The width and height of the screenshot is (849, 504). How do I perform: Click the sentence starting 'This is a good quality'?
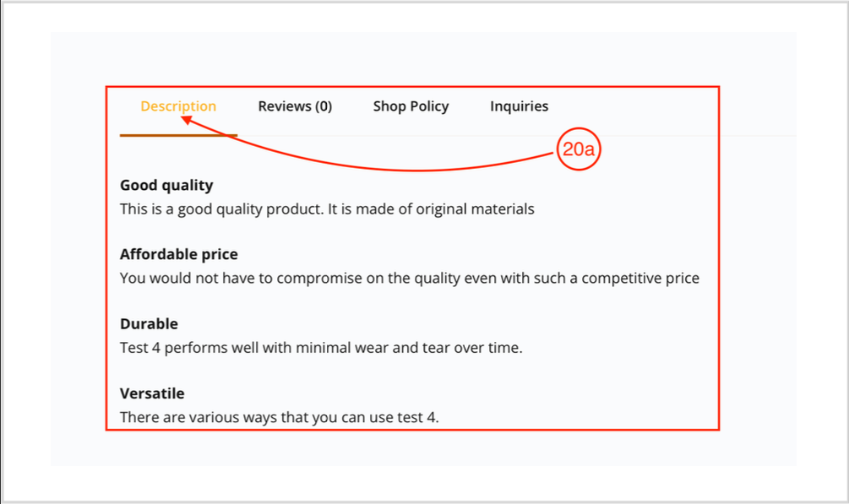click(x=327, y=209)
